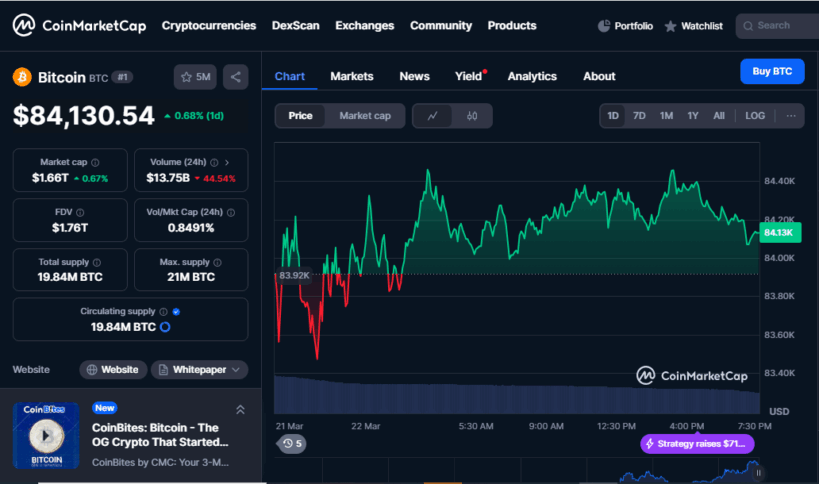
Task: Open CoinBites: Bitcoin article title
Action: click(160, 435)
